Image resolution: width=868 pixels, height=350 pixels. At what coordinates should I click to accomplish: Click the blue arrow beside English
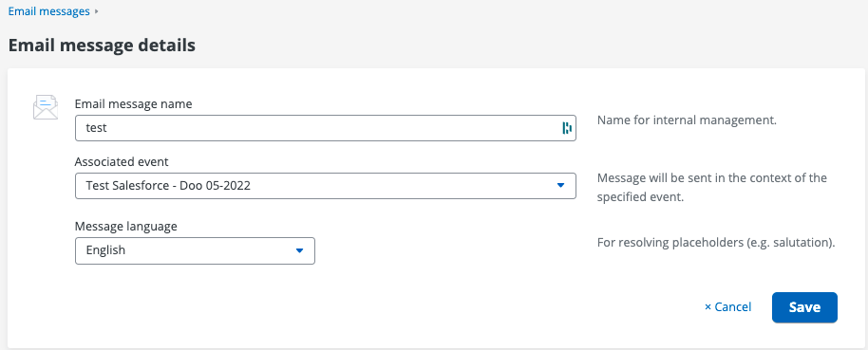[x=299, y=250]
